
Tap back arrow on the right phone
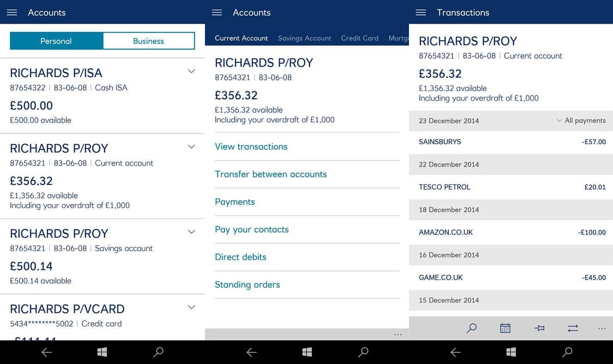pos(456,352)
